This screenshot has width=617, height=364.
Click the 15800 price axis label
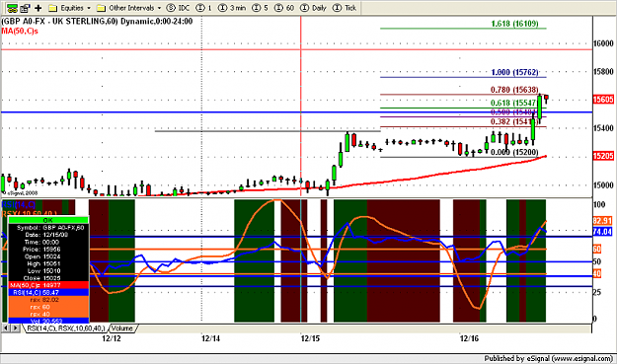[x=603, y=72]
